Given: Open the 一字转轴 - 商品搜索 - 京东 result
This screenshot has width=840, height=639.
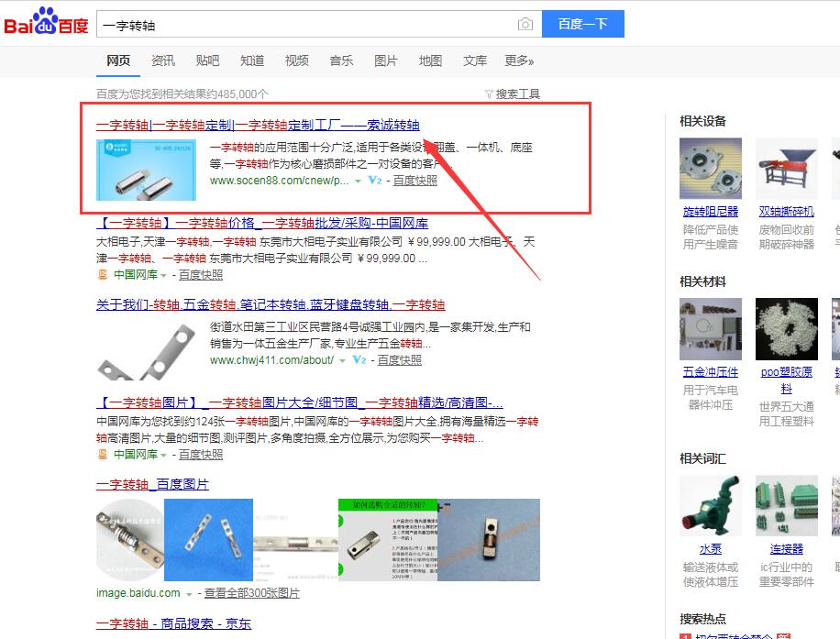Looking at the screenshot, I should [x=173, y=623].
